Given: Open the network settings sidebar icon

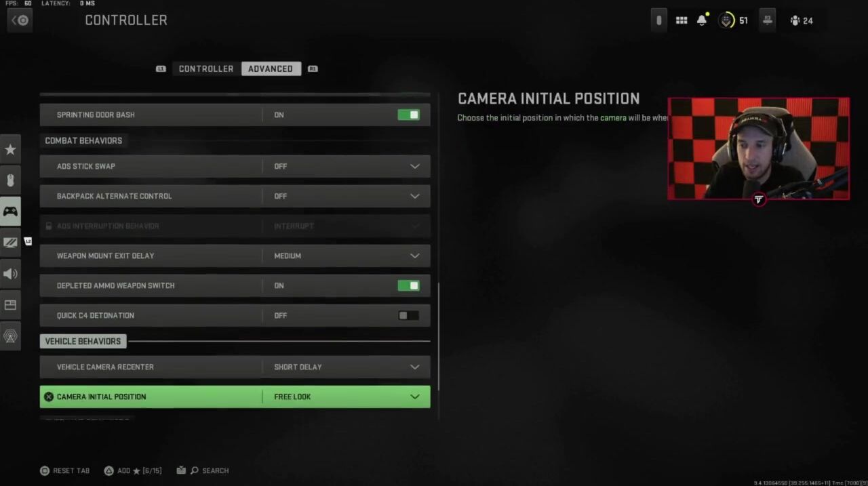Looking at the screenshot, I should point(10,336).
